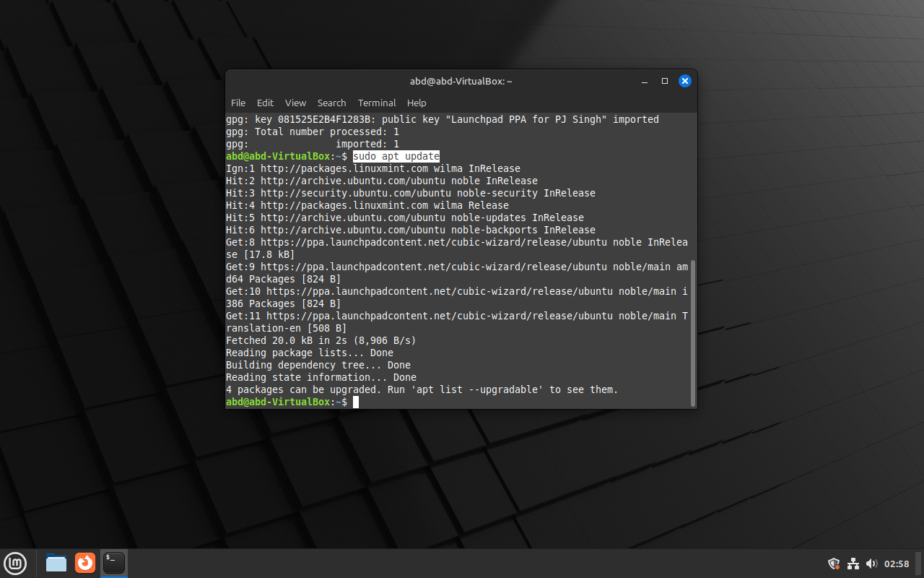
Task: Click the volume speaker tray icon
Action: point(871,564)
